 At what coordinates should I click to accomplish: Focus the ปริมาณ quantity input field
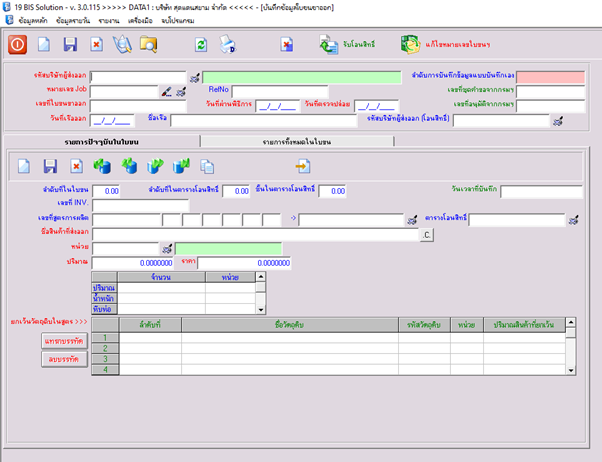point(133,263)
